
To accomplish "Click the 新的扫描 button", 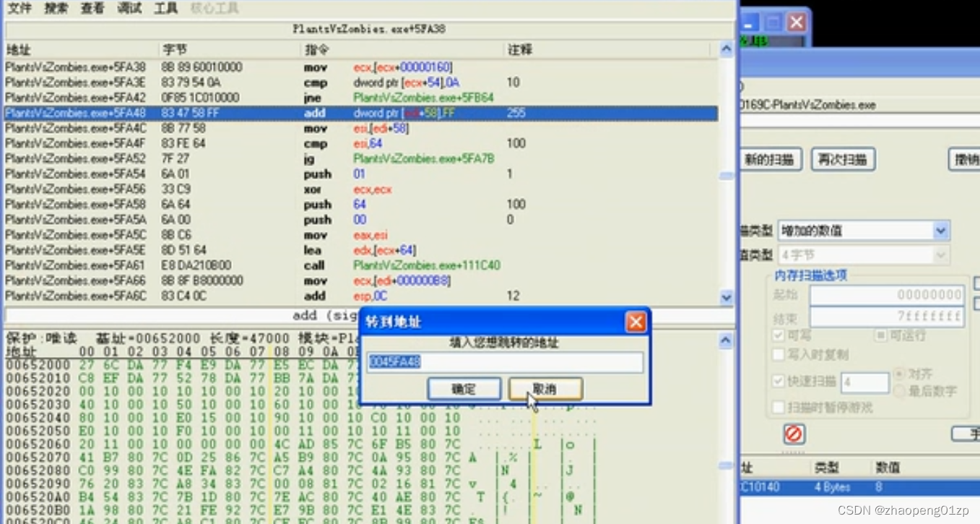I will [x=771, y=160].
